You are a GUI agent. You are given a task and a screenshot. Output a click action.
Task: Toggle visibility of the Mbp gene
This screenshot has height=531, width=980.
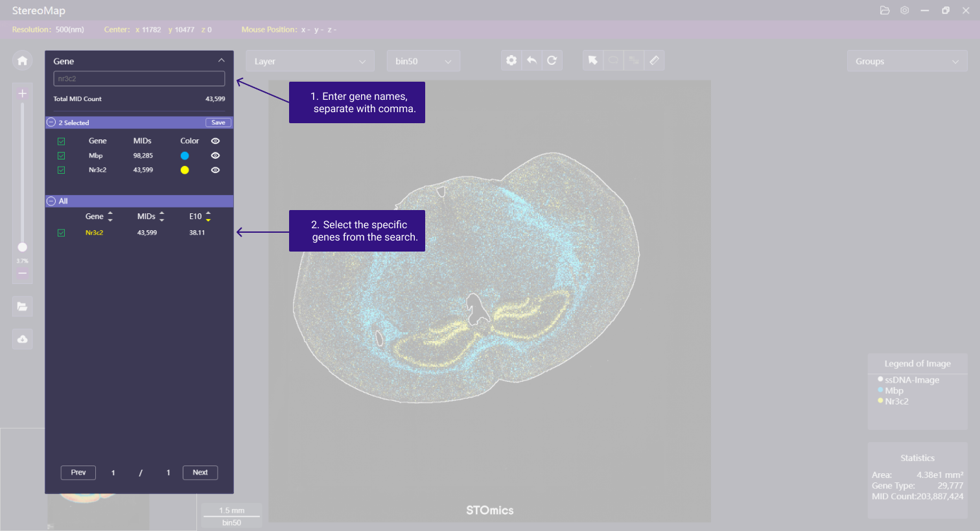215,156
